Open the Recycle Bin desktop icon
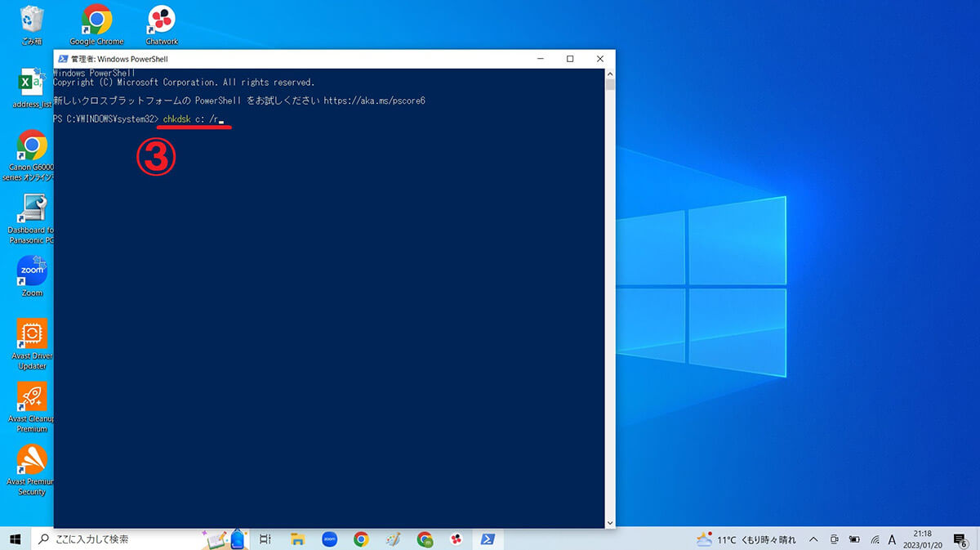This screenshot has width=980, height=550. (x=32, y=24)
